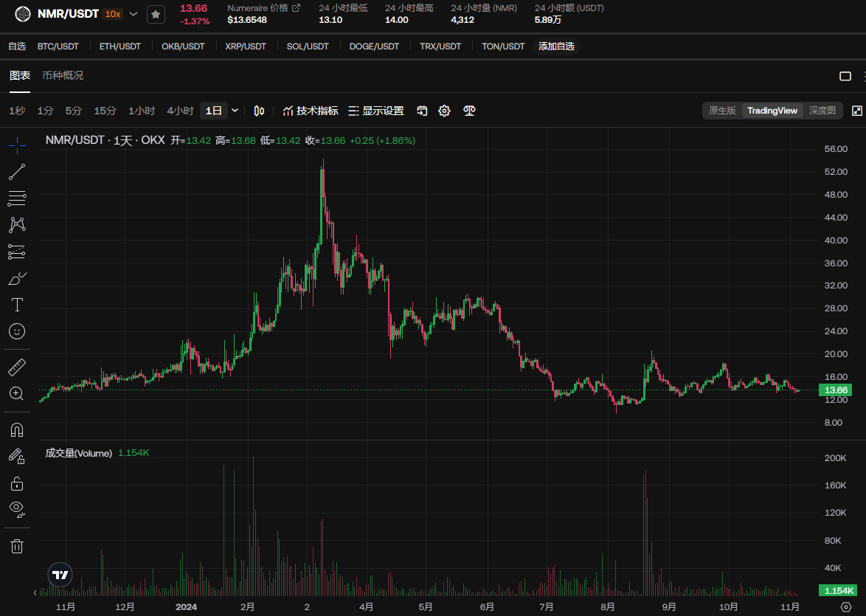Select the trend line drawing tool
Screen dimensions: 866x616
pyautogui.click(x=17, y=172)
